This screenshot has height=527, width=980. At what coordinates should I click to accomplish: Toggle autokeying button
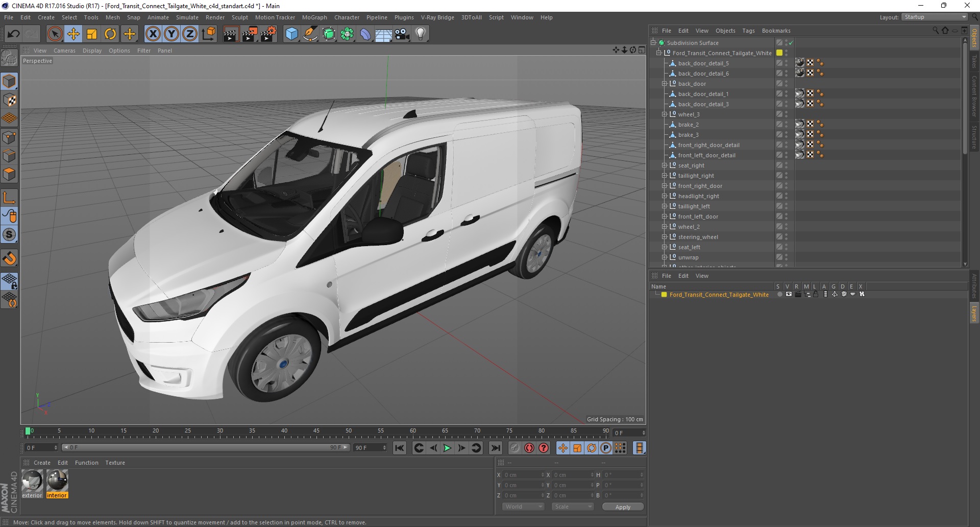pos(529,448)
